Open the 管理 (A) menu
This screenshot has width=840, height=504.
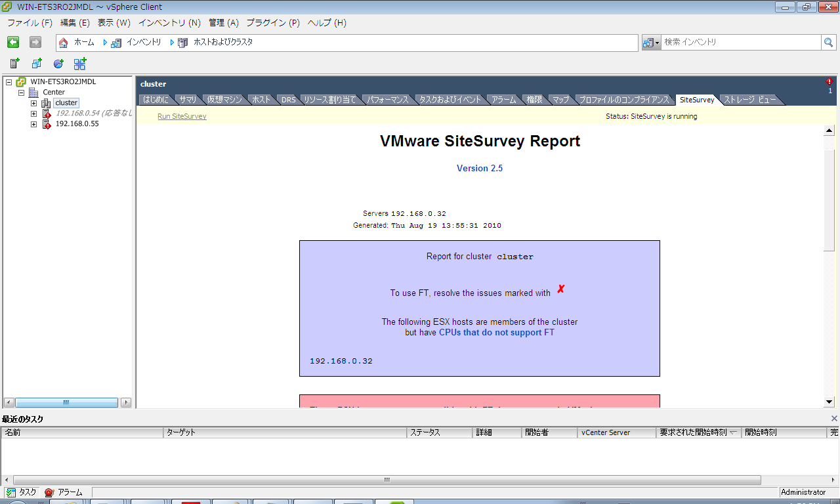224,23
